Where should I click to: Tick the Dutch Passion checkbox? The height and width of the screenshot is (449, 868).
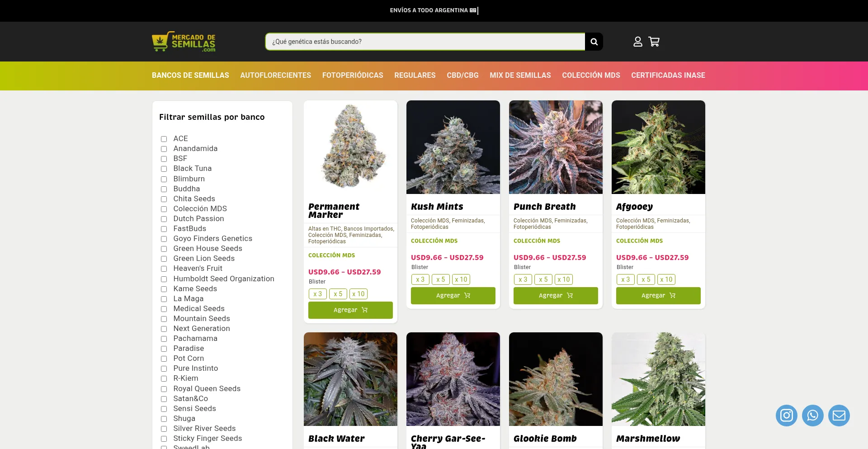pyautogui.click(x=164, y=219)
